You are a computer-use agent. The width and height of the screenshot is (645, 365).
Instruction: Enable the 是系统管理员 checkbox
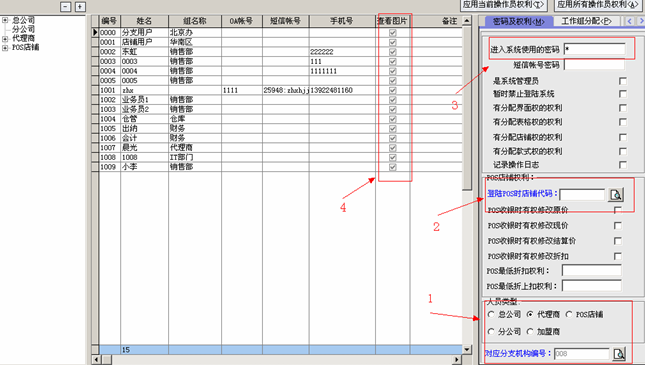click(623, 81)
